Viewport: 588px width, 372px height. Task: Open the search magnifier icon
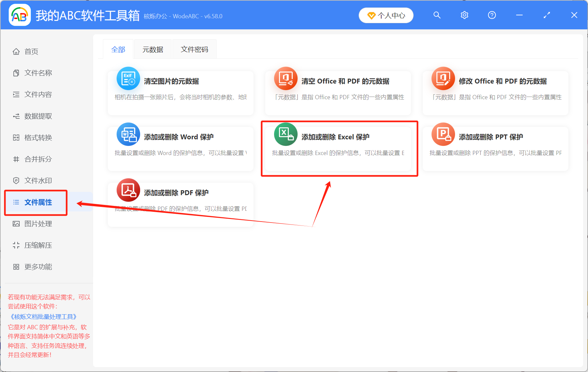pyautogui.click(x=437, y=15)
